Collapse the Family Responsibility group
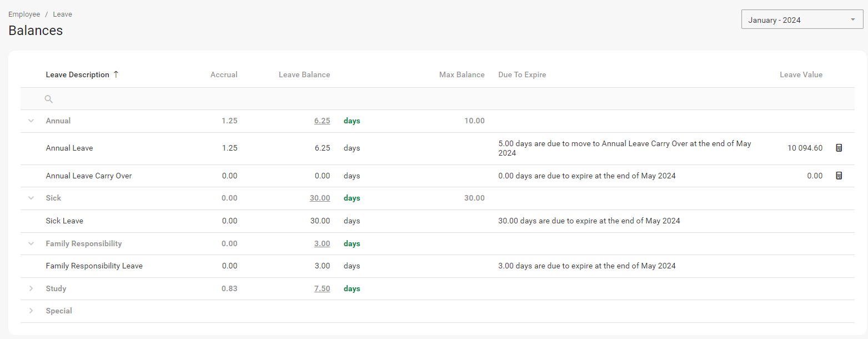The width and height of the screenshot is (868, 339). pyautogui.click(x=31, y=243)
